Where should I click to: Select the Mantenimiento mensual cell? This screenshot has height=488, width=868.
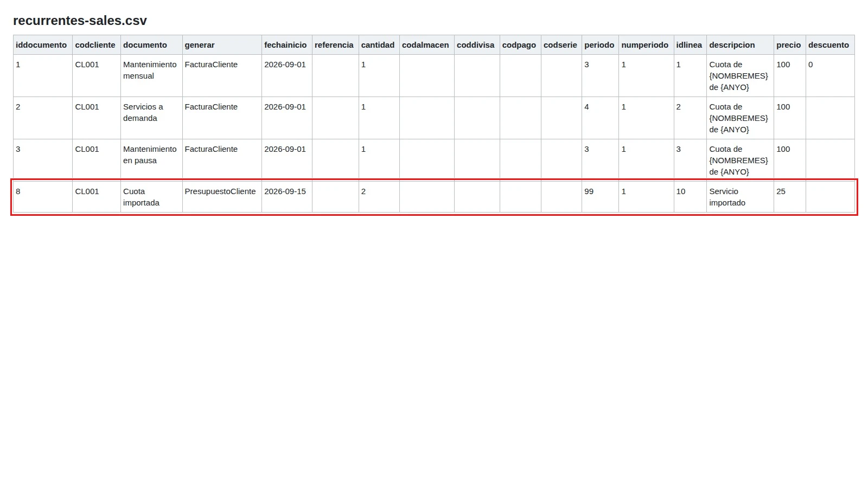coord(151,76)
